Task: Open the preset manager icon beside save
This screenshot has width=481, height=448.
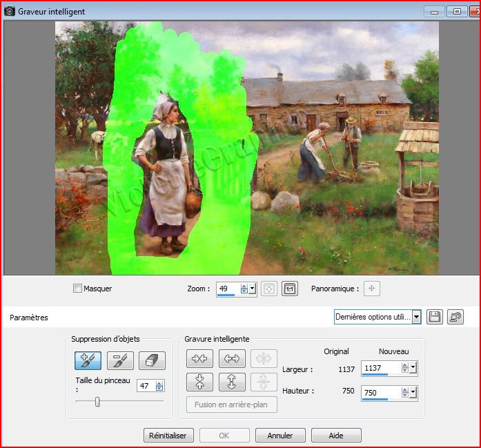Action: [x=455, y=317]
